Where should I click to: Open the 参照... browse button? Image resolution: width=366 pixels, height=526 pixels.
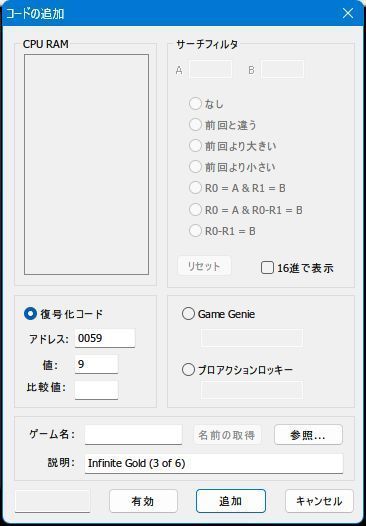tap(308, 435)
